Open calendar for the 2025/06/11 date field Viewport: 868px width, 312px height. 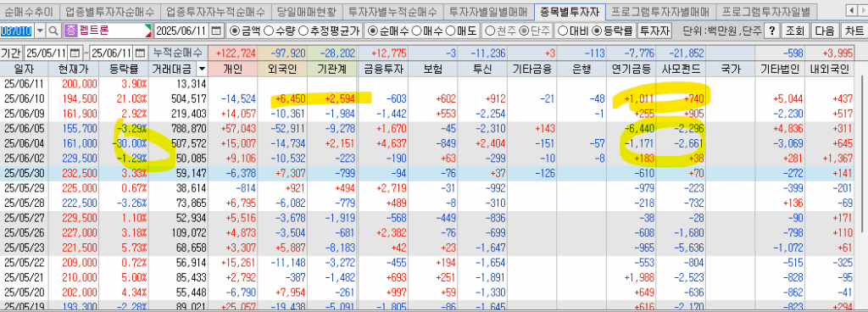[x=216, y=31]
